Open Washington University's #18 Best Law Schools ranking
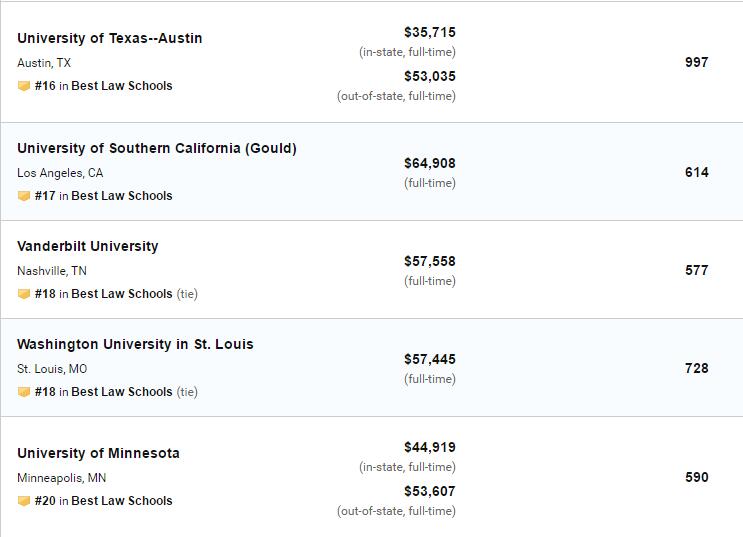The image size is (743, 537). click(103, 392)
